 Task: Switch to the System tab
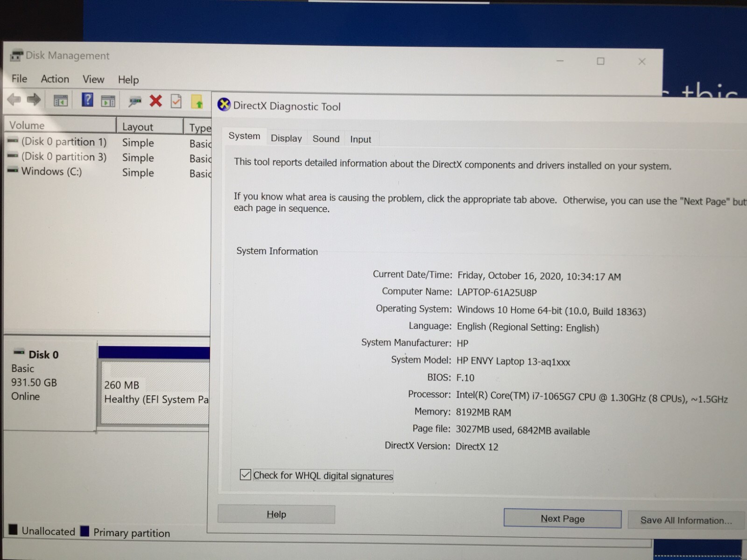point(244,136)
